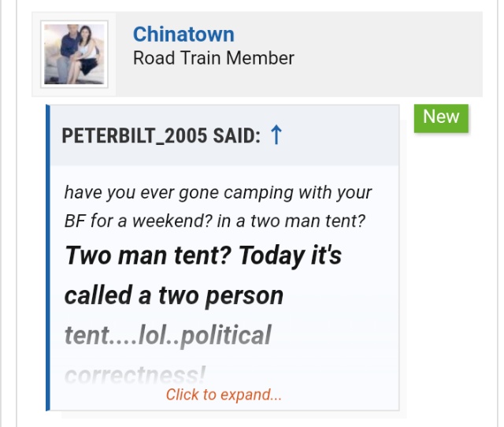Open the Chinatown username profile link
This screenshot has height=427, width=504.
click(x=183, y=34)
